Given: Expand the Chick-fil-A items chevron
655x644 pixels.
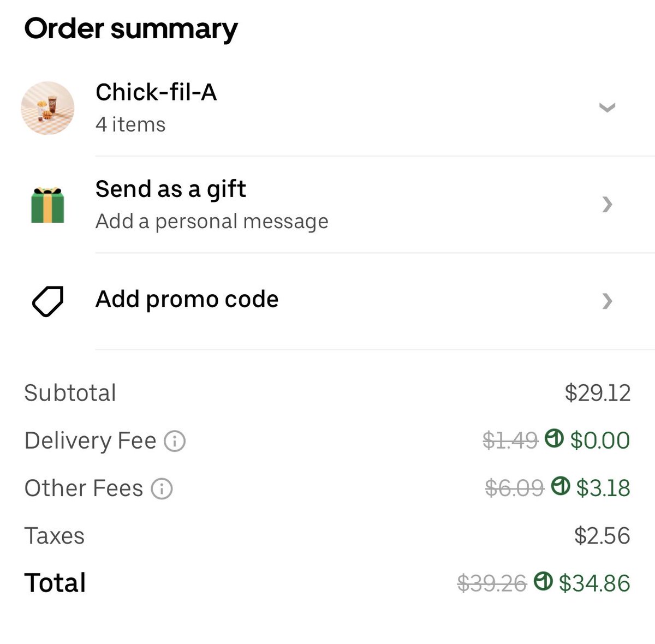Looking at the screenshot, I should 607,107.
